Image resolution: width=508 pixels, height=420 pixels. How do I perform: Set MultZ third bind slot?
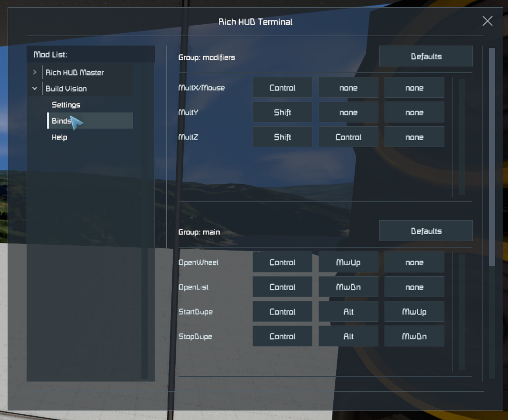click(414, 137)
